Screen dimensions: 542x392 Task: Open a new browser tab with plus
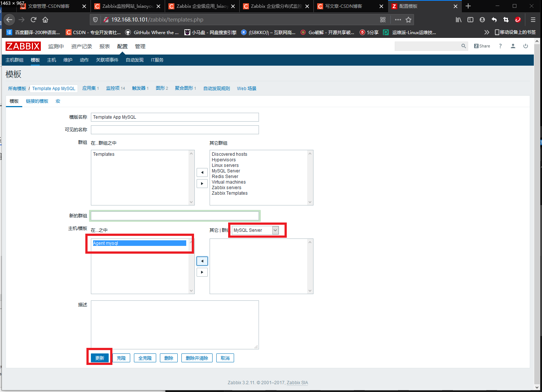[x=468, y=6]
